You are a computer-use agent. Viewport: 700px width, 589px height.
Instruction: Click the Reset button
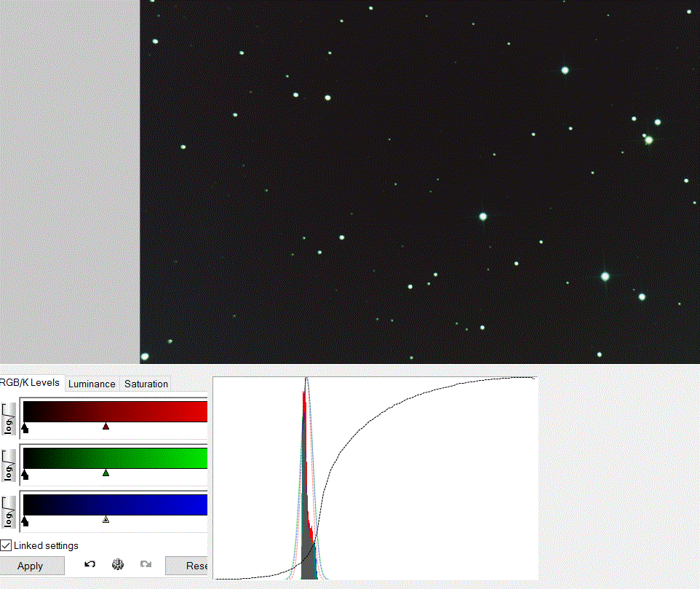click(x=188, y=566)
